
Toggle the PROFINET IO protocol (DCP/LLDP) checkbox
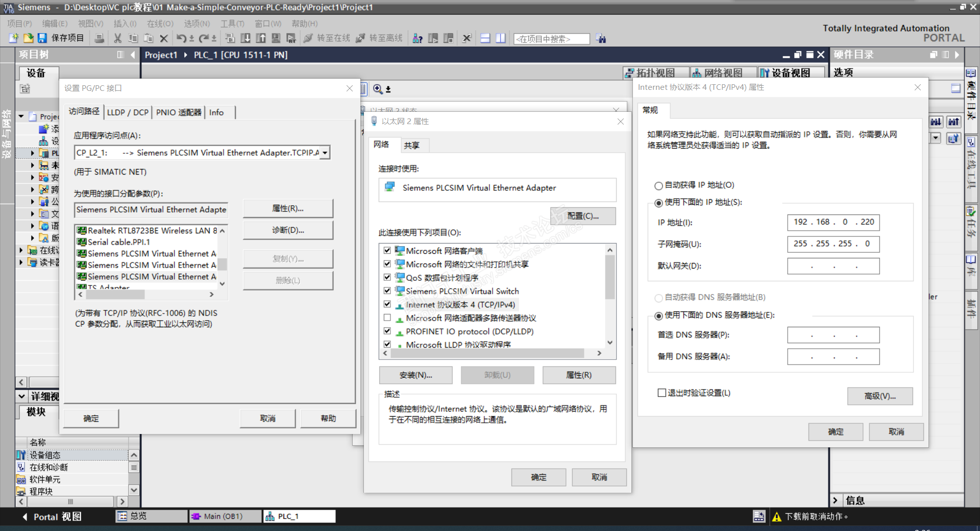(x=387, y=331)
